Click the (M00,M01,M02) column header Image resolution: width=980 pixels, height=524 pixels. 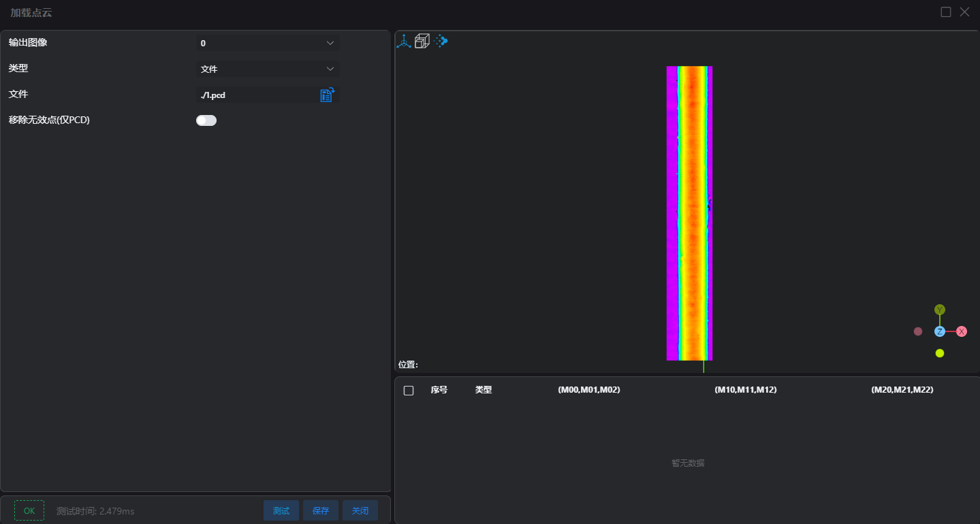tap(589, 390)
